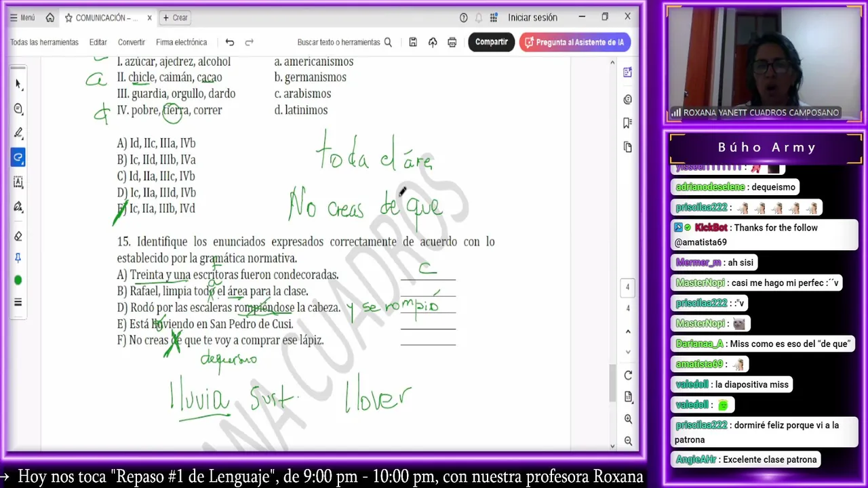Click Darianaa_A's 'de que' question
This screenshot has width=868, height=488.
[x=763, y=344]
